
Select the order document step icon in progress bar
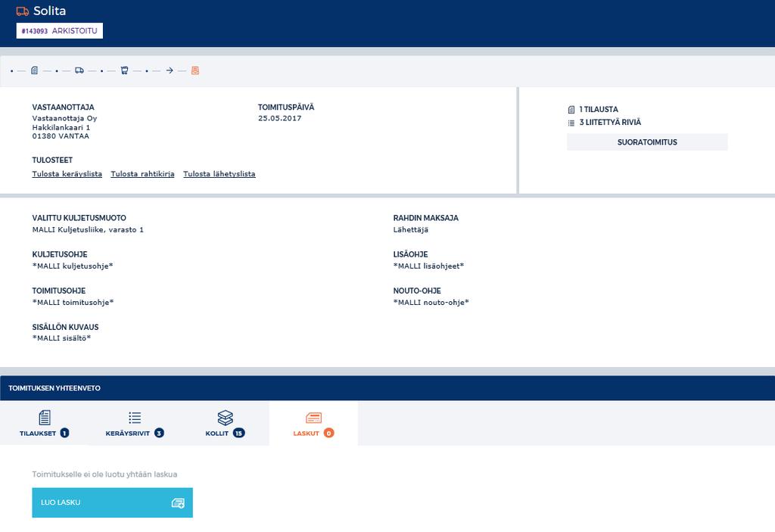pyautogui.click(x=34, y=70)
